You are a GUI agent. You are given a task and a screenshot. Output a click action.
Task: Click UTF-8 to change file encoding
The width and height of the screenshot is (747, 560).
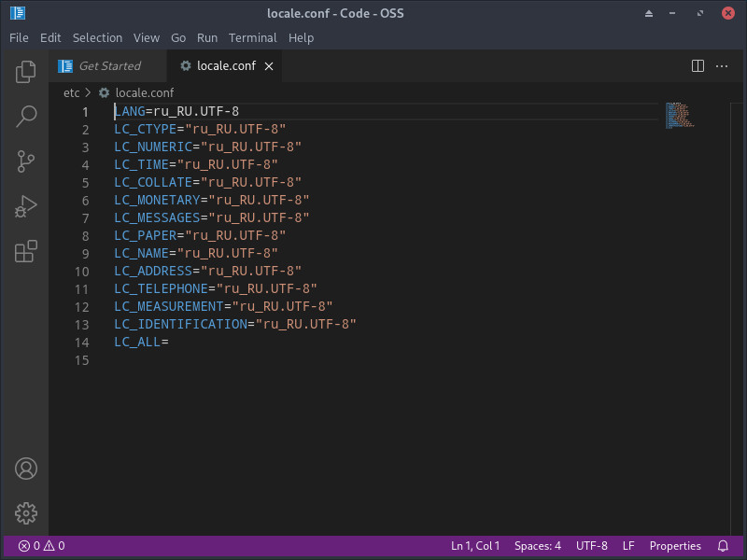(x=591, y=545)
